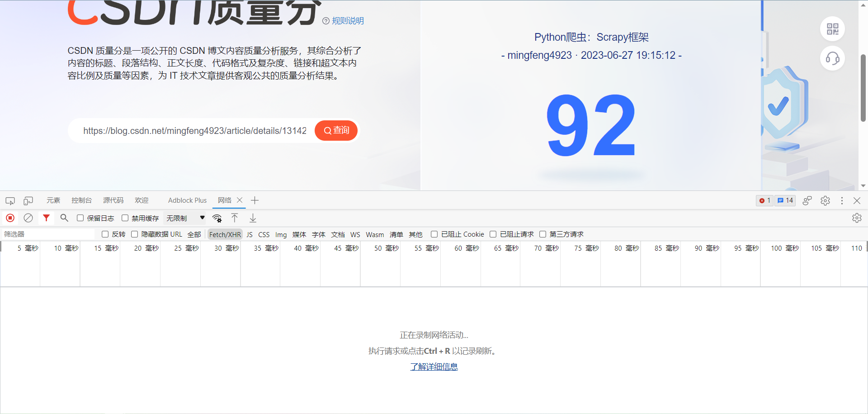This screenshot has height=414, width=868.
Task: Open DevTools settings gear icon
Action: [825, 200]
